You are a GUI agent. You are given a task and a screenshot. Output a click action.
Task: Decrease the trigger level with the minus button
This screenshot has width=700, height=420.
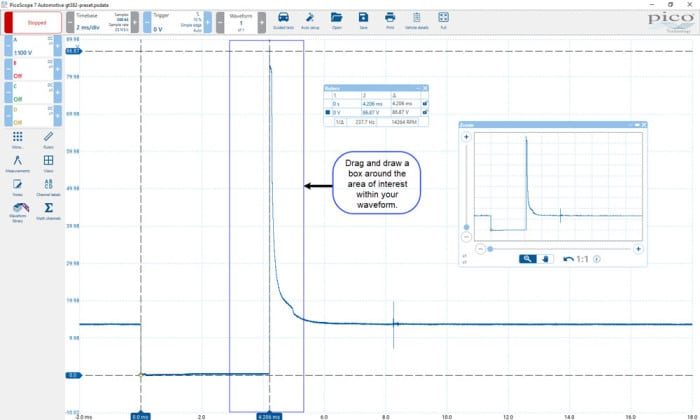(x=147, y=22)
